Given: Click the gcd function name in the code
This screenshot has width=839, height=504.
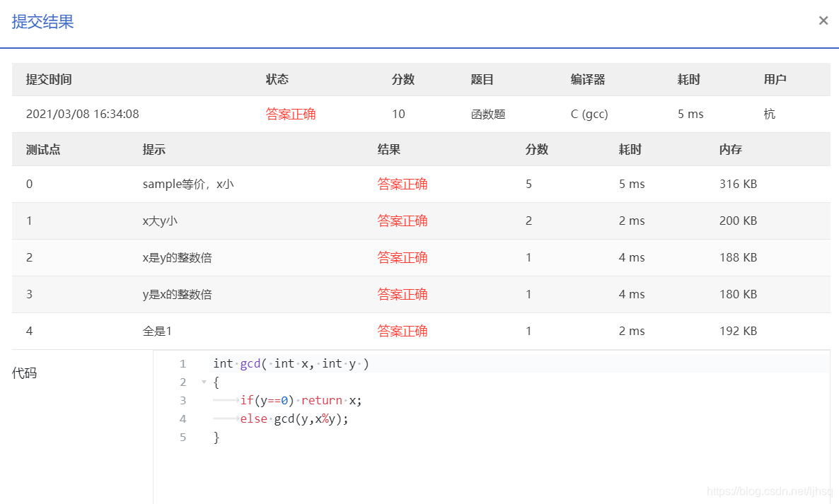Looking at the screenshot, I should [x=249, y=363].
